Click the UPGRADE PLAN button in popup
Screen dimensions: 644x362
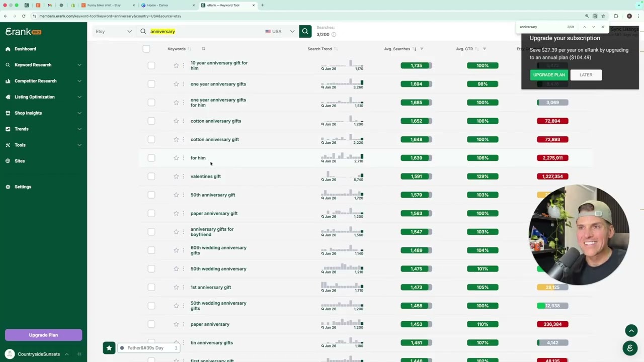[x=549, y=75]
